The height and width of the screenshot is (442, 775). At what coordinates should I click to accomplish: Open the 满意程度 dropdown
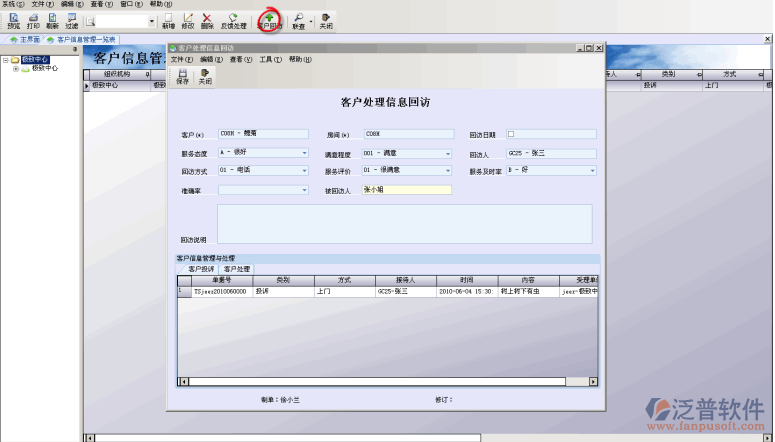(x=449, y=152)
